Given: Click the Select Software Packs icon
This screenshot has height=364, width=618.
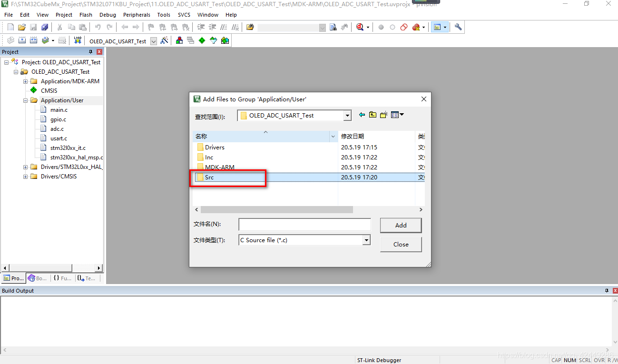Looking at the screenshot, I should (x=213, y=41).
